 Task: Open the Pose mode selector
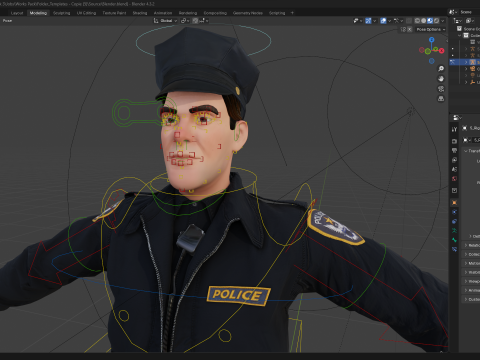pyautogui.click(x=8, y=21)
